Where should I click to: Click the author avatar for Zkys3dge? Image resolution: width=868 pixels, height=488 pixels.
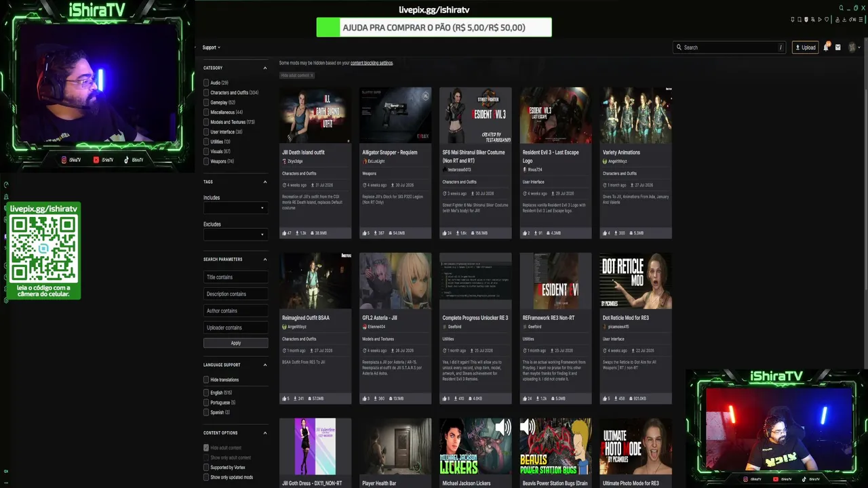[284, 161]
